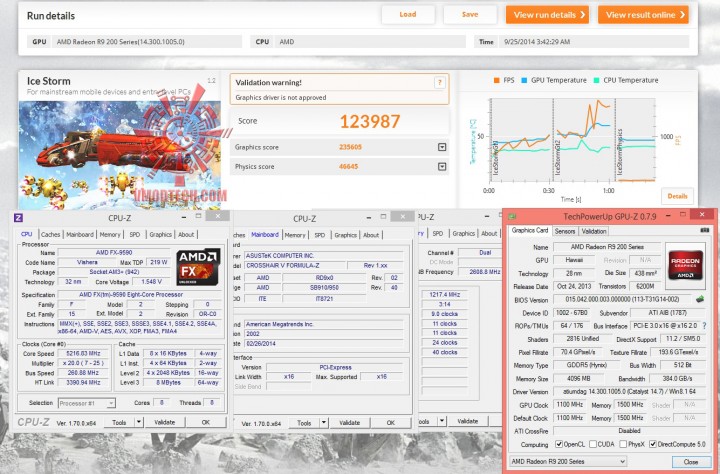This screenshot has height=474, width=720.
Task: Click the CPU Temperature green legend swatch
Action: tap(596, 80)
